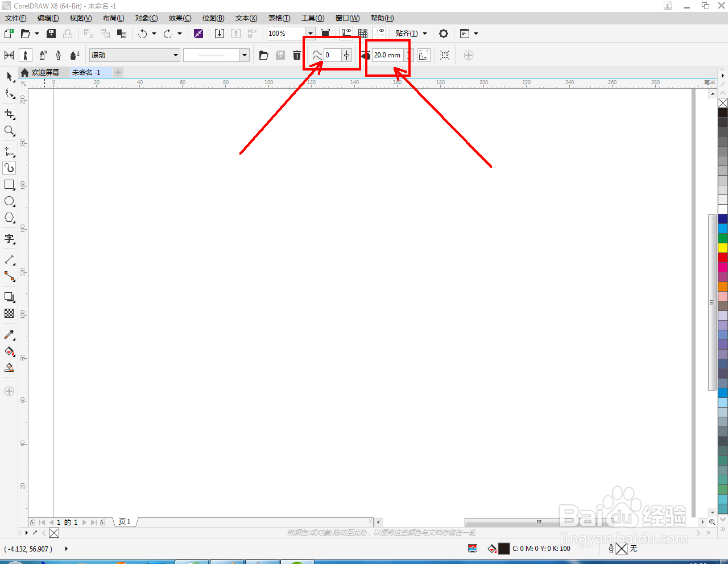
Task: Click the freehand smoothing value field
Action: (x=332, y=55)
